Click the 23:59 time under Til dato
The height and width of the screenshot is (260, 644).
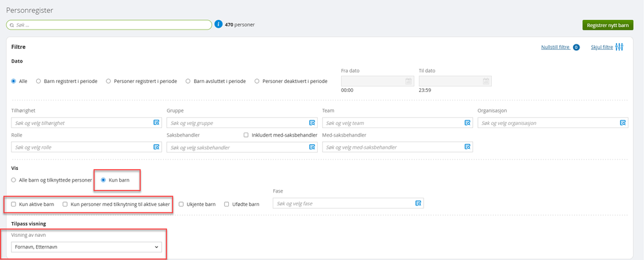[x=425, y=91]
